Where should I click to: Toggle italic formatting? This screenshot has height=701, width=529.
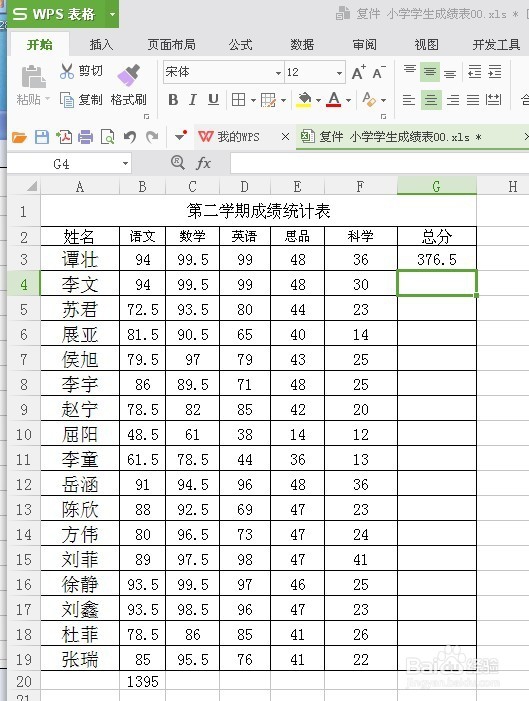[193, 100]
